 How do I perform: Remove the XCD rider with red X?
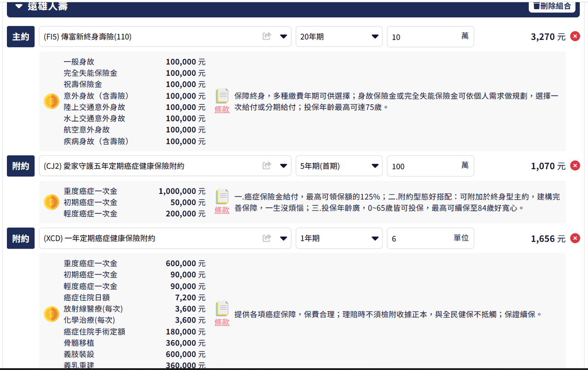coord(575,238)
